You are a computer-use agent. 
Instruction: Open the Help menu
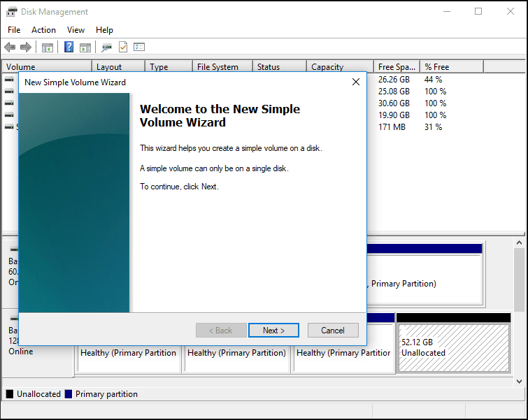tap(104, 30)
